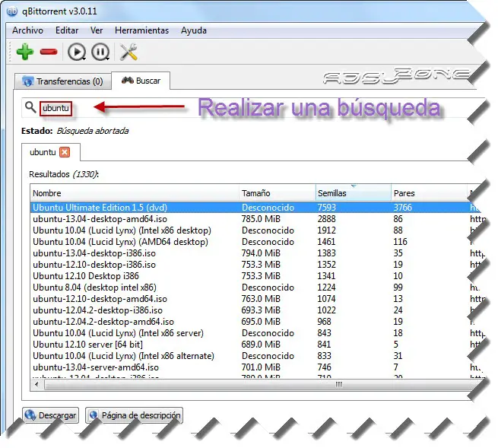This screenshot has width=498, height=448.
Task: Click the globe icon on Descargar button
Action: pos(30,415)
